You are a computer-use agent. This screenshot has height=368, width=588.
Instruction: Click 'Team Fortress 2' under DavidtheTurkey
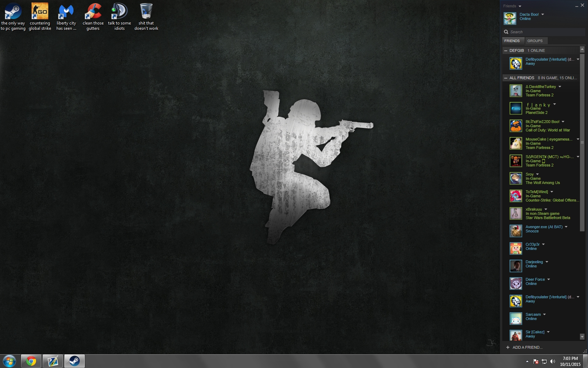[x=539, y=95]
